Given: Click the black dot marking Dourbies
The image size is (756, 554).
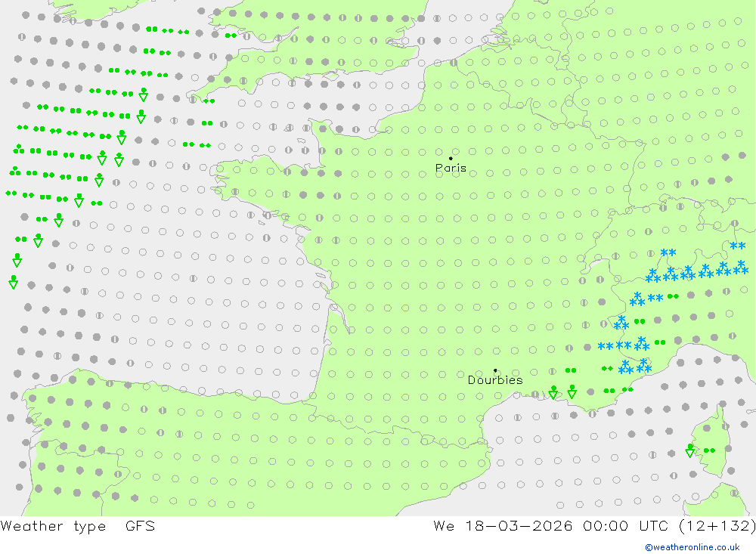Looking at the screenshot, I should pos(495,370).
